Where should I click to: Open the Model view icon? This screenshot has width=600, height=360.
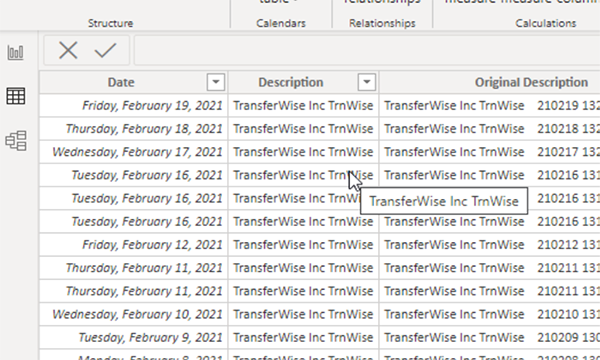tap(16, 140)
